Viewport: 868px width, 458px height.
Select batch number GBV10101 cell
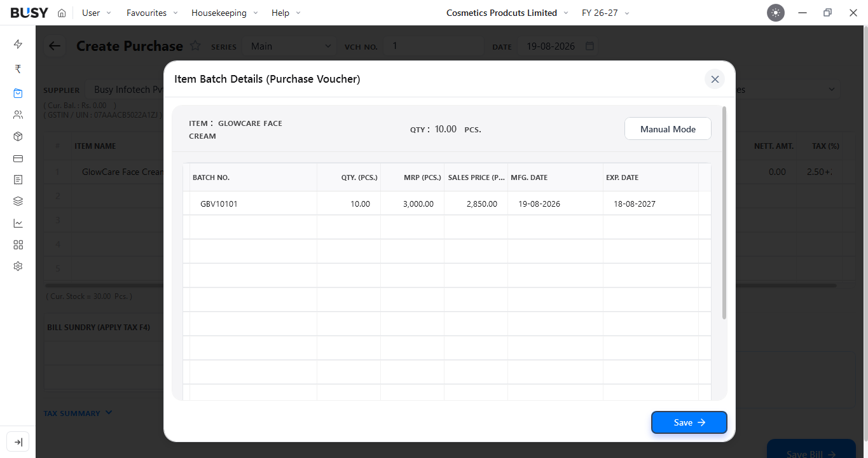tap(253, 204)
